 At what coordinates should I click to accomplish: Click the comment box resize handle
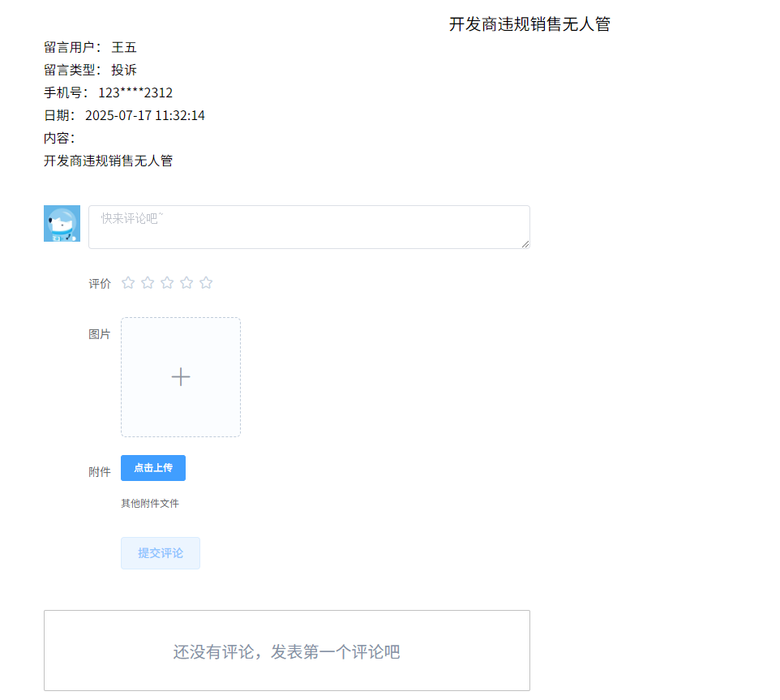[x=525, y=244]
